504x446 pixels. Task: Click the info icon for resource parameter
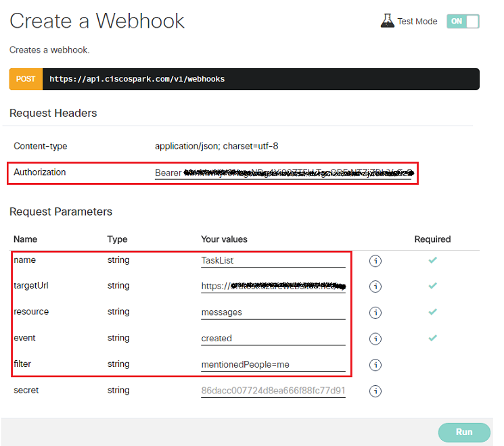[375, 313]
